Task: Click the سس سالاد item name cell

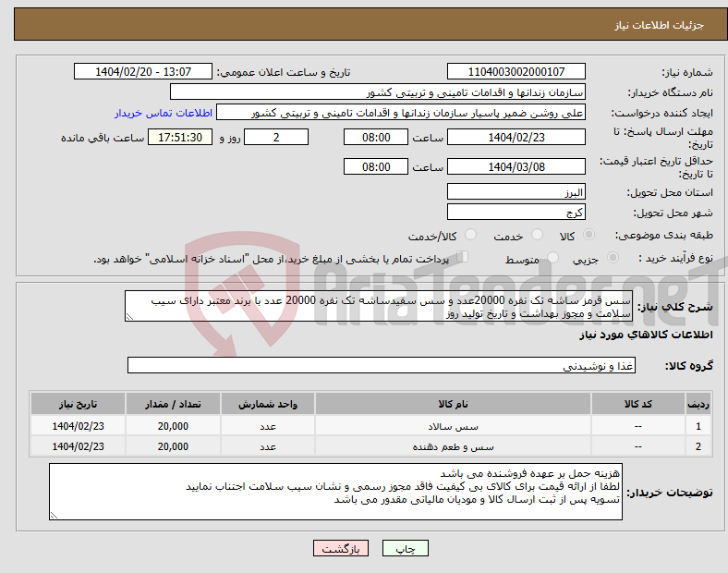Action: click(453, 426)
